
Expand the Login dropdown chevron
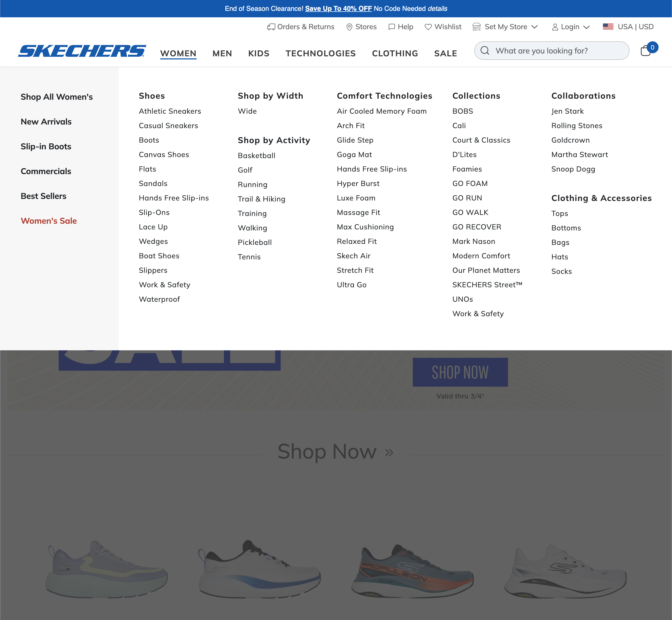pyautogui.click(x=586, y=27)
